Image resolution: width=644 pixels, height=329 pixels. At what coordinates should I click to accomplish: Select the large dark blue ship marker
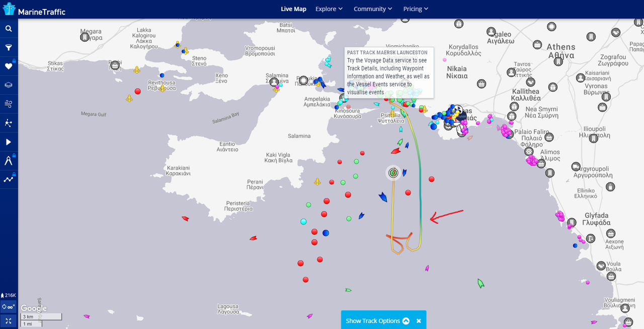382,197
